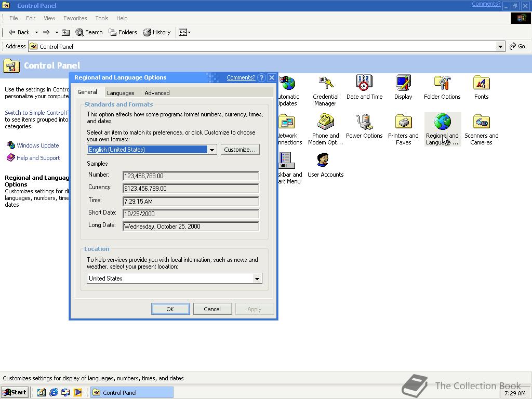Click the dialog's help question mark button
The height and width of the screenshot is (399, 532).
(x=261, y=77)
